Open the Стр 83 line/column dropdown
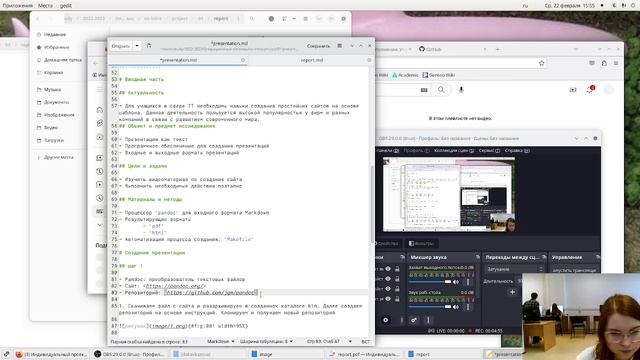 click(x=329, y=341)
